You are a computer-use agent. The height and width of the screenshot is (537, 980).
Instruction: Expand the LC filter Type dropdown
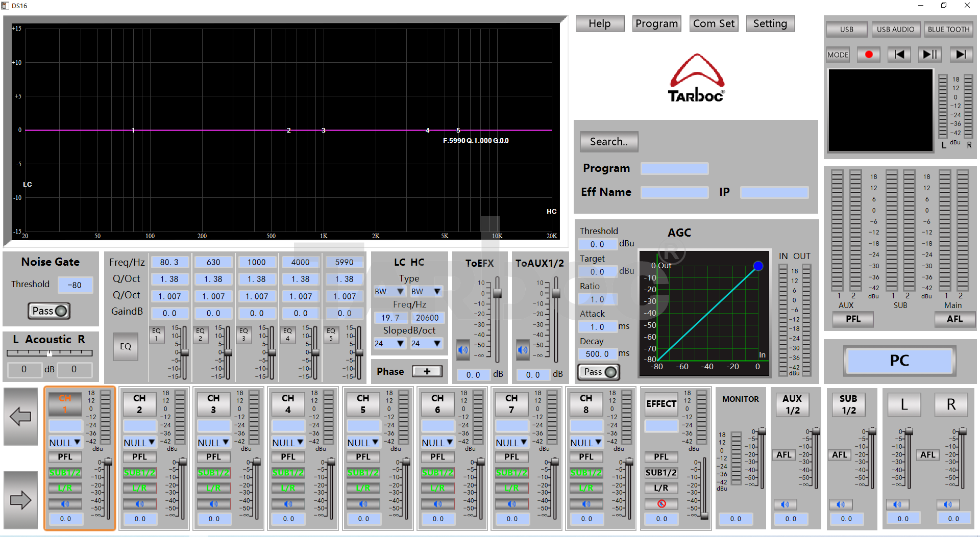pos(389,291)
